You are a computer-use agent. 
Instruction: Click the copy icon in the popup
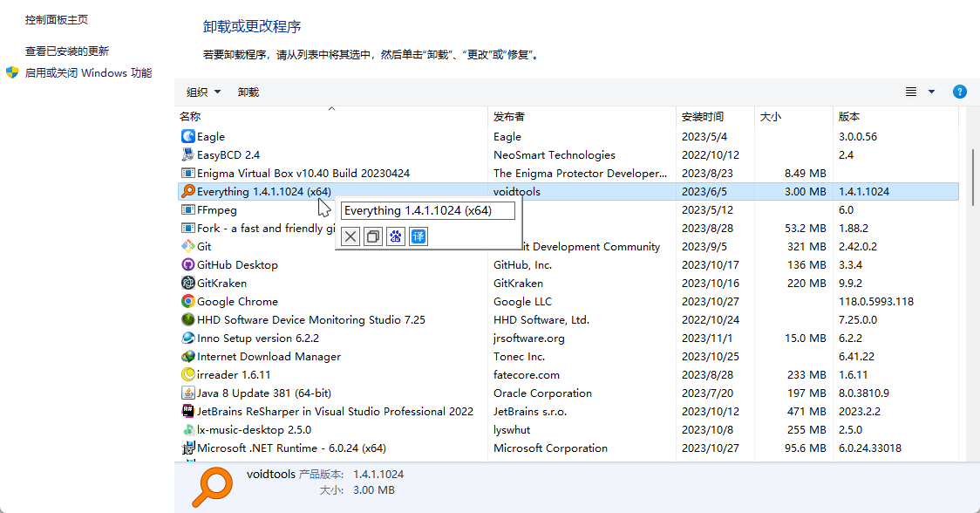point(373,236)
